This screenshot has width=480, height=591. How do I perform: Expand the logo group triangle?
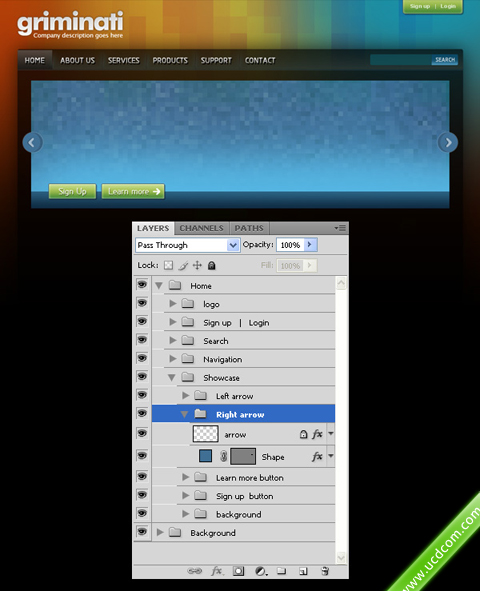(x=173, y=303)
